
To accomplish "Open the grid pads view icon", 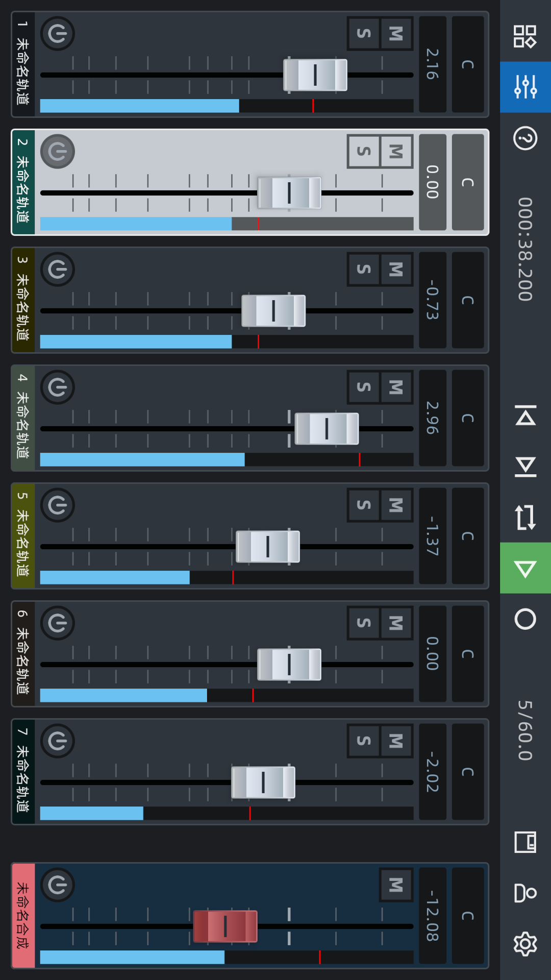I will coord(525,36).
